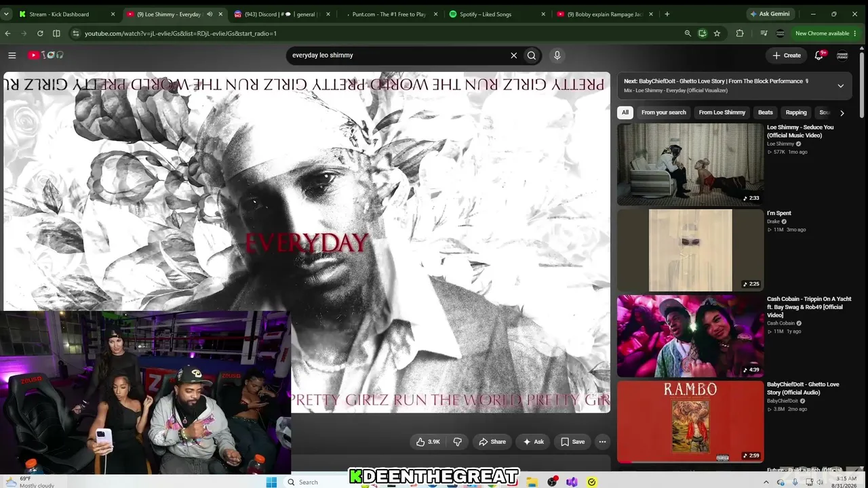Close the Spotify Liked Songs tab
The image size is (868, 488).
tap(543, 14)
